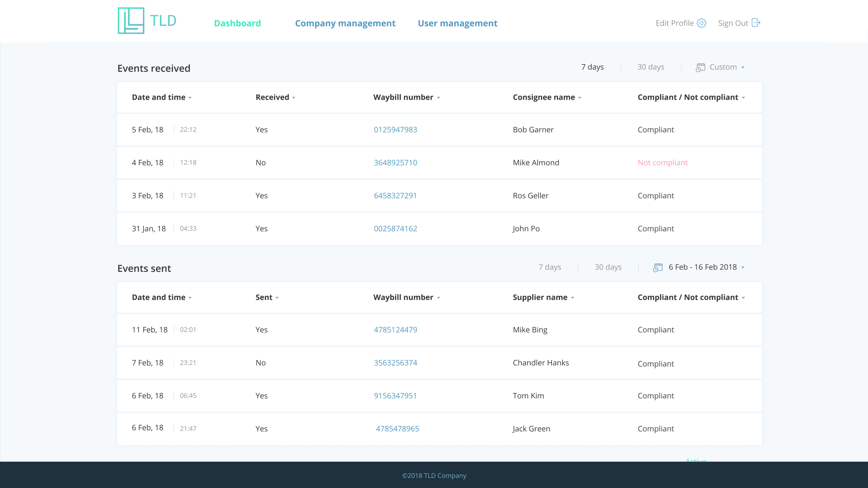Open the Received column filter arrow
Image resolution: width=868 pixels, height=488 pixels.
tap(294, 98)
